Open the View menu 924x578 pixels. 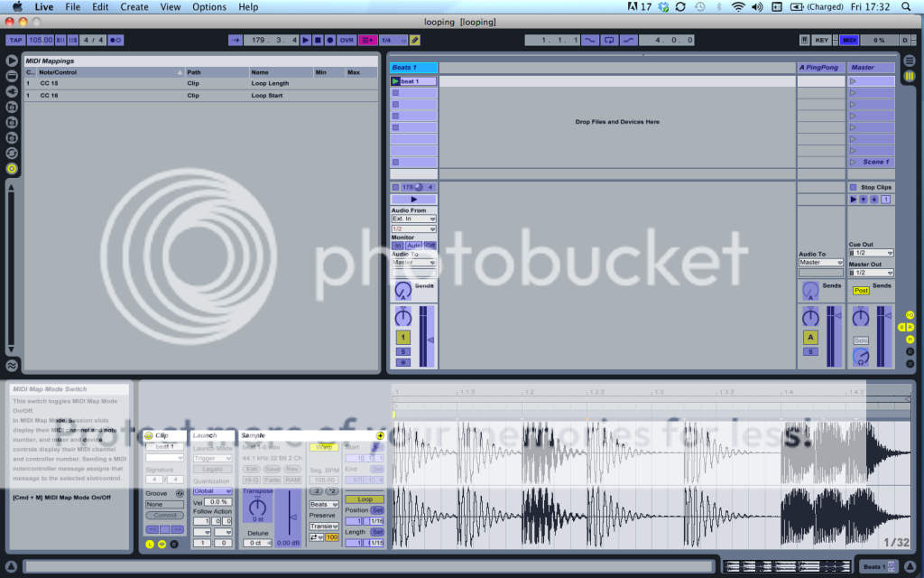click(x=171, y=7)
